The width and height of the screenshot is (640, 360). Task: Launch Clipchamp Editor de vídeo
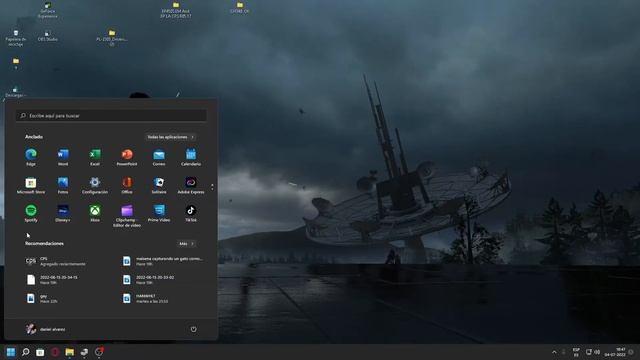127,216
